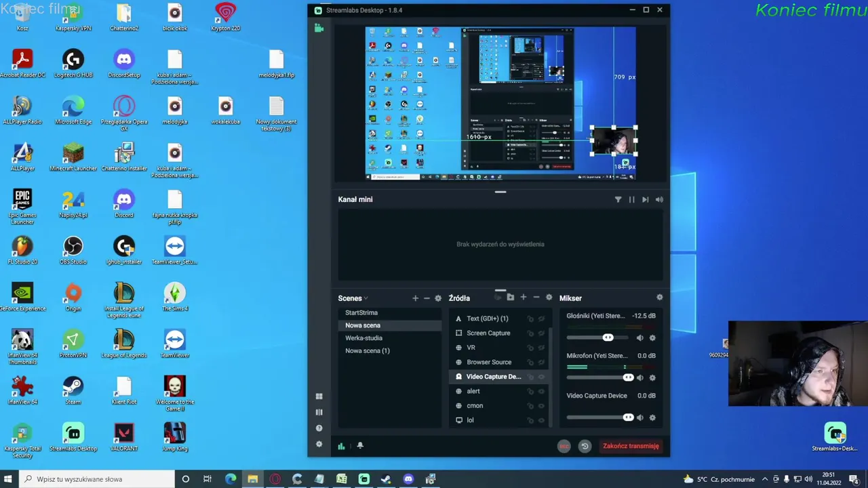Filter Kanał mini events funnel icon

point(618,199)
